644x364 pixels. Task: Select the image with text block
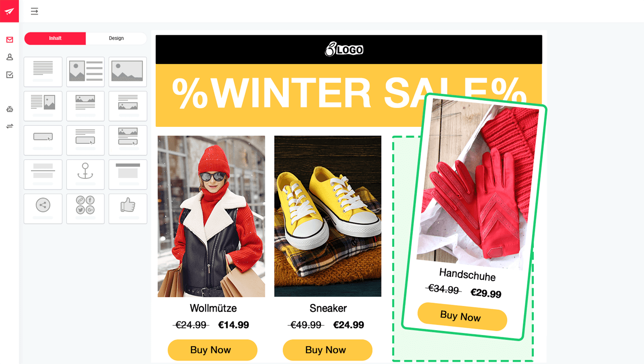(86, 72)
